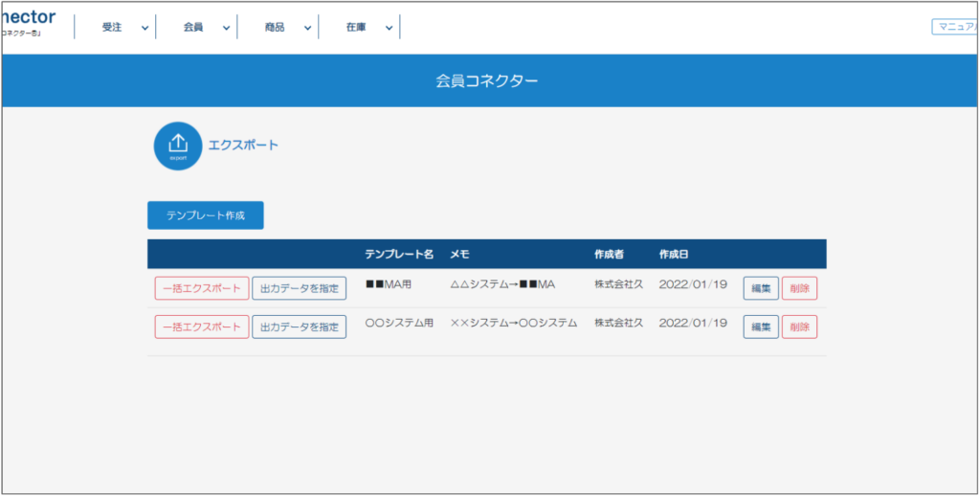The height and width of the screenshot is (496, 980).
Task: Click memo △△システム→■■MA
Action: click(503, 284)
